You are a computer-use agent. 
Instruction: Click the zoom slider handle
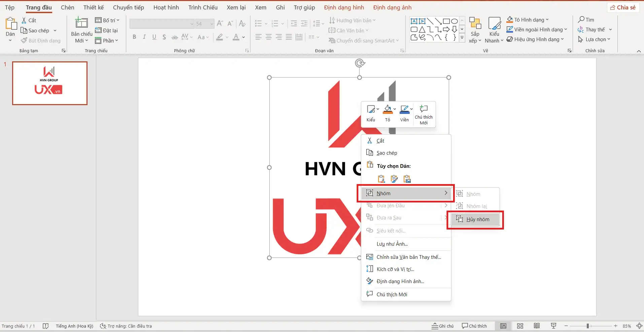click(587, 326)
